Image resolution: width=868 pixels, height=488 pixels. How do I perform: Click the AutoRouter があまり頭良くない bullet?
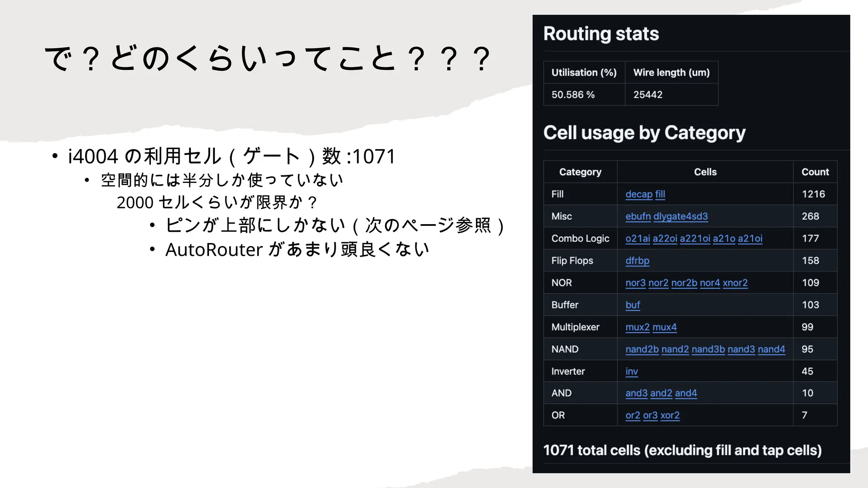tap(297, 250)
